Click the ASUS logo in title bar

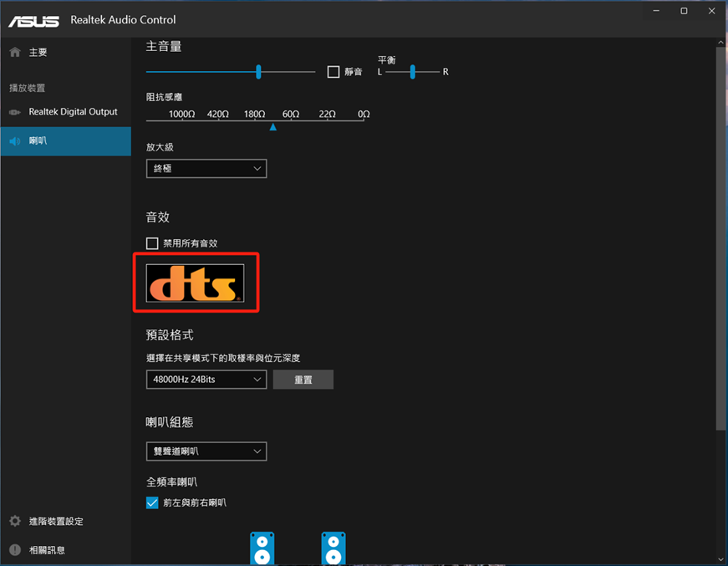pyautogui.click(x=34, y=21)
